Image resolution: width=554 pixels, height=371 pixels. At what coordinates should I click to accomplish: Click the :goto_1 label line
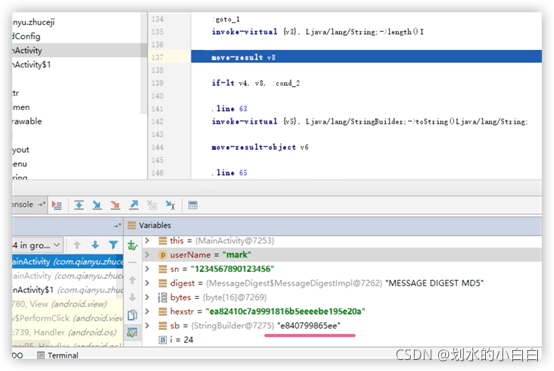pyautogui.click(x=226, y=19)
